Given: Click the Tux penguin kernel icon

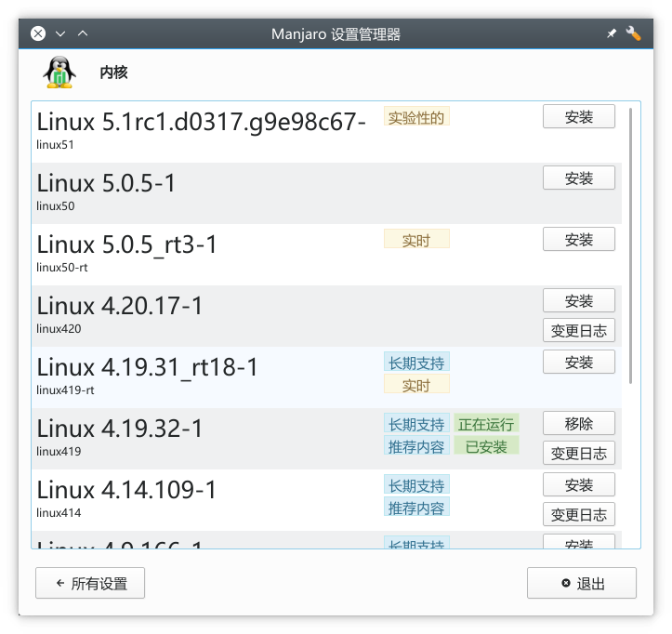Looking at the screenshot, I should (x=59, y=73).
